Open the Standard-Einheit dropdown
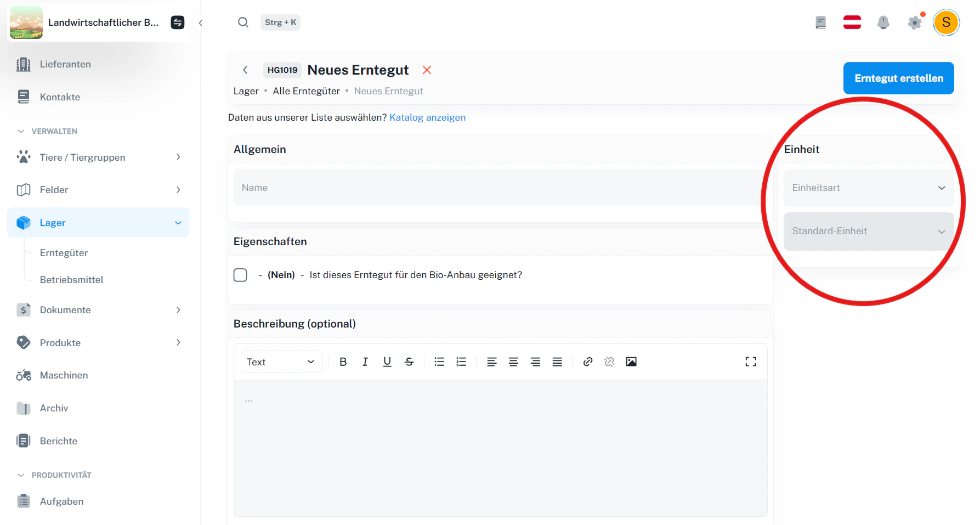The height and width of the screenshot is (525, 980). [869, 232]
